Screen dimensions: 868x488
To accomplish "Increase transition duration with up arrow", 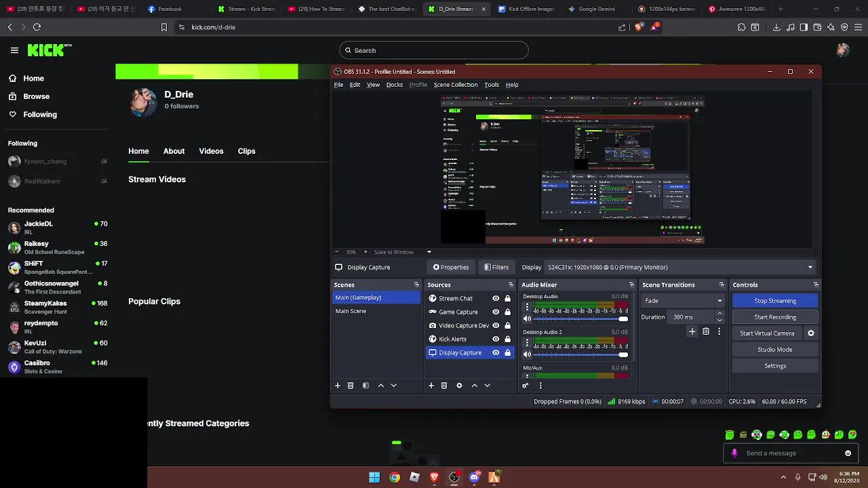I will coord(719,314).
